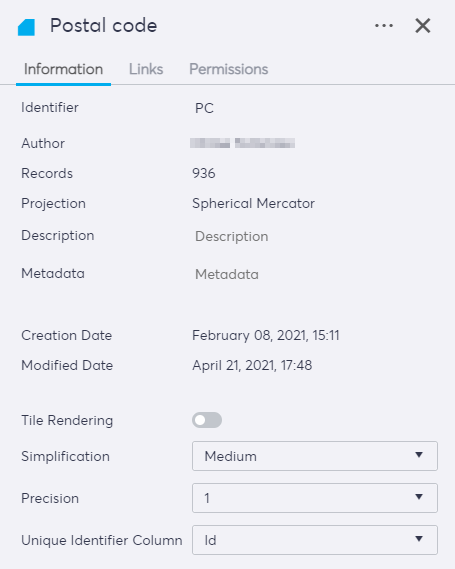Switch to the Permissions tab
The height and width of the screenshot is (569, 455).
229,69
